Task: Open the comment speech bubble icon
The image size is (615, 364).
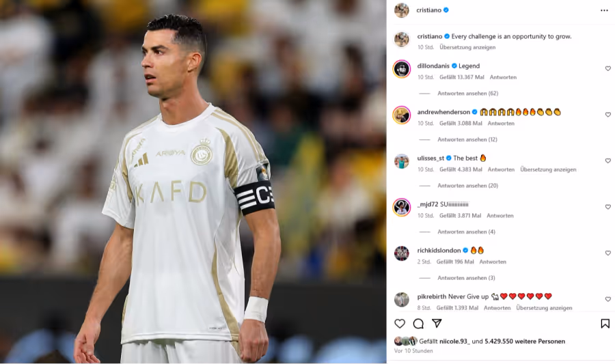Action: point(418,324)
